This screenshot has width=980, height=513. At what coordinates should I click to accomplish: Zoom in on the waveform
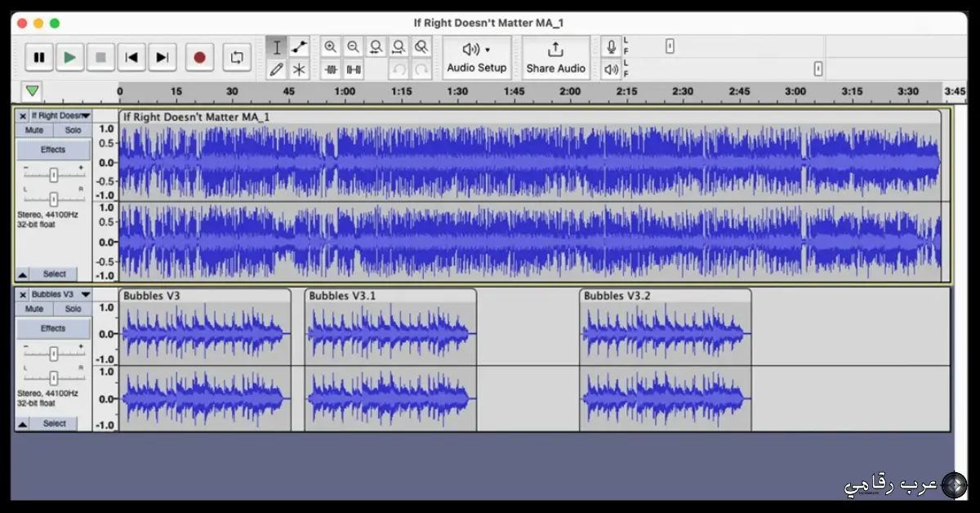[x=331, y=47]
